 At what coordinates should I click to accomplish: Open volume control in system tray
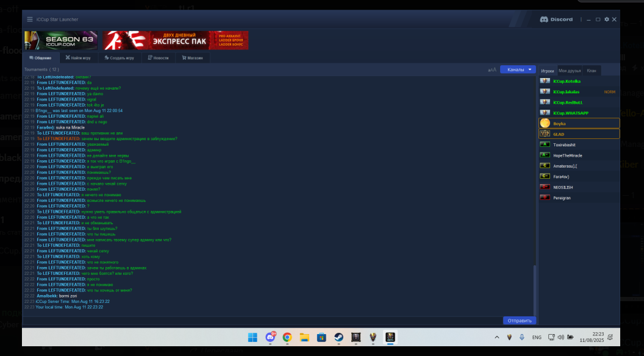(560, 338)
